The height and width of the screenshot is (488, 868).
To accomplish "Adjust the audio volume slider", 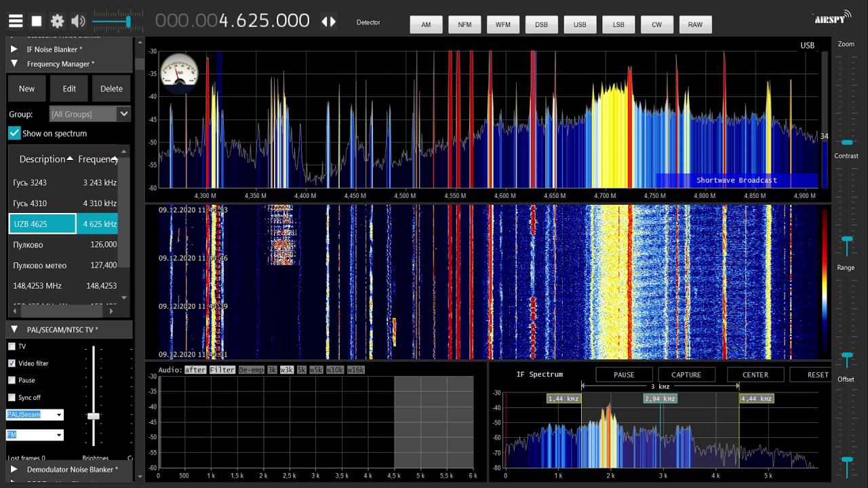I will pos(112,22).
